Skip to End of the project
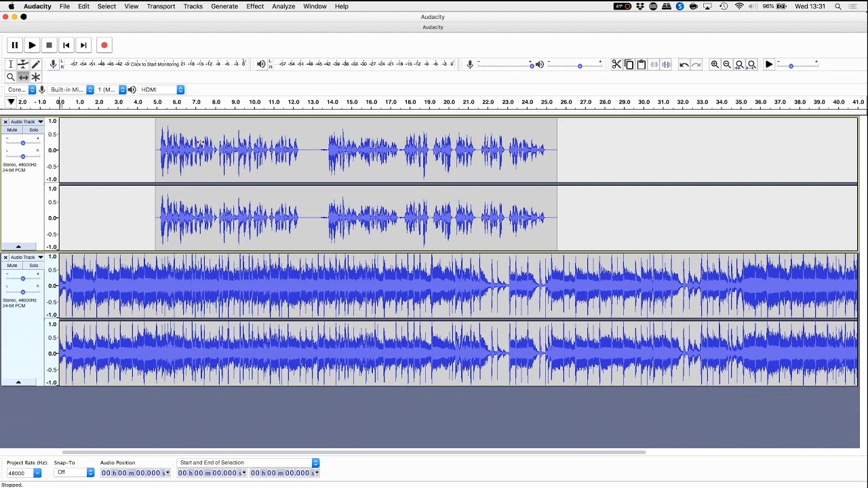Screen dimensions: 868x488 pos(83,45)
